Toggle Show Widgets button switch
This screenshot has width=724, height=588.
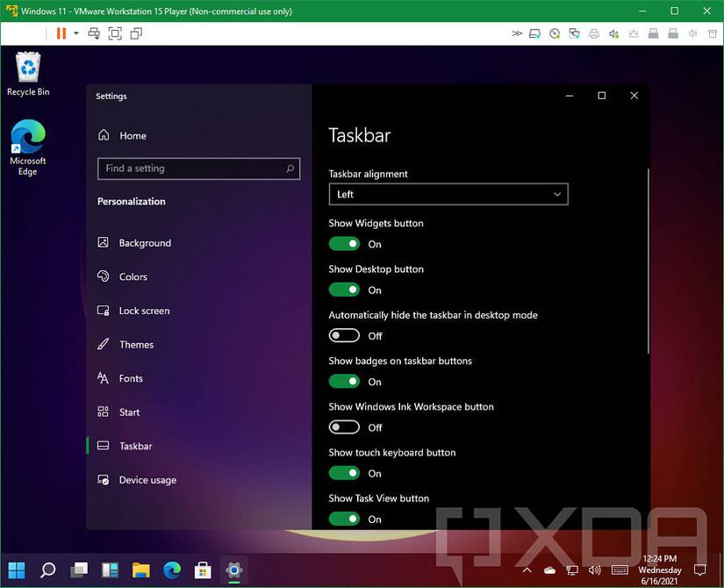point(345,243)
